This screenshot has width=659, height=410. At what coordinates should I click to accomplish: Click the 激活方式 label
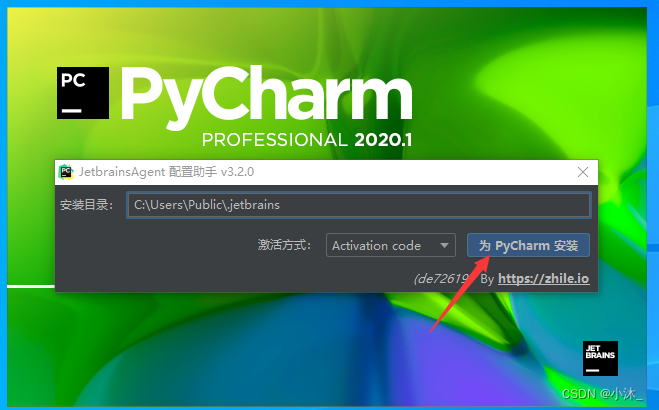(284, 245)
